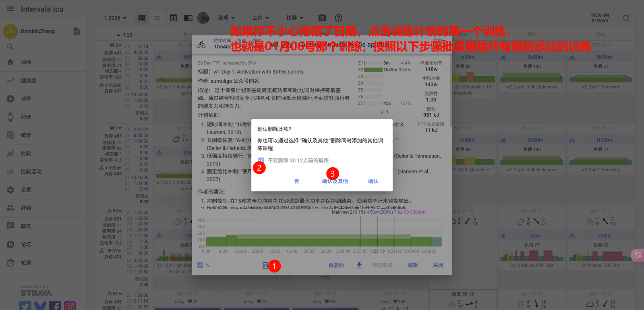644x310 pixels.
Task: Toggle the % checkbox in workout panel
Action: [x=200, y=265]
